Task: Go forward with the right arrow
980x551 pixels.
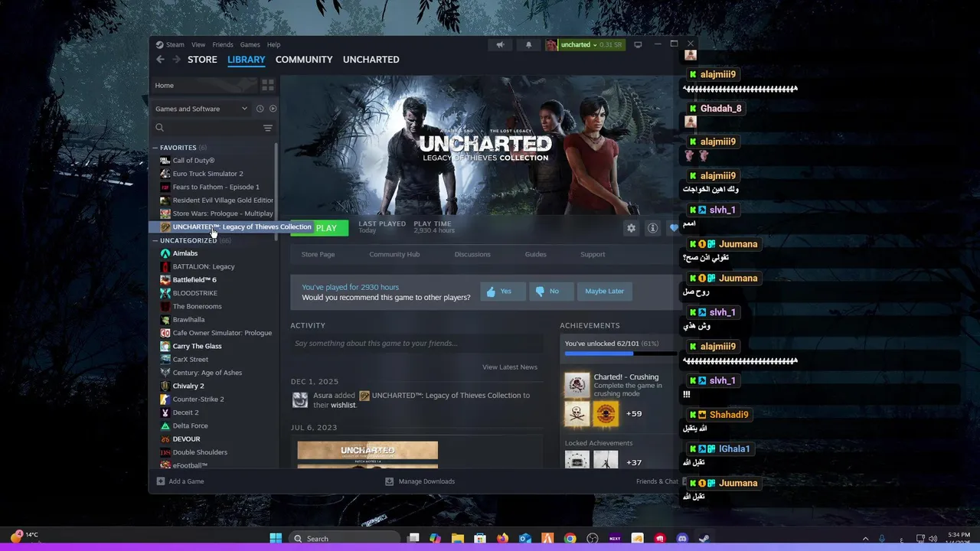Action: pos(176,60)
